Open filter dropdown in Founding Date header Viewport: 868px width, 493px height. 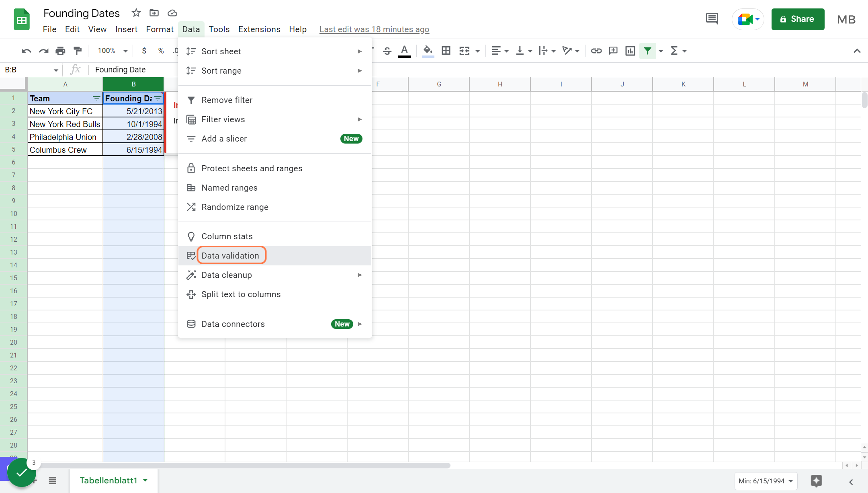pyautogui.click(x=158, y=99)
